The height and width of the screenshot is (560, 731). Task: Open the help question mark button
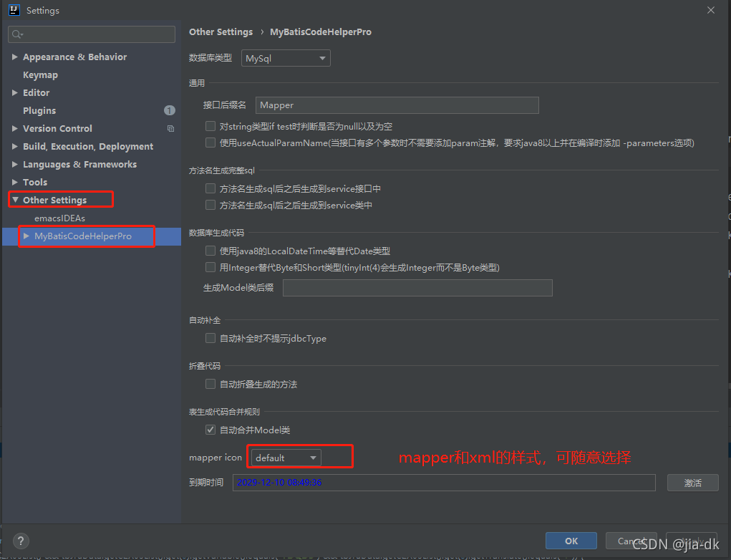21,541
